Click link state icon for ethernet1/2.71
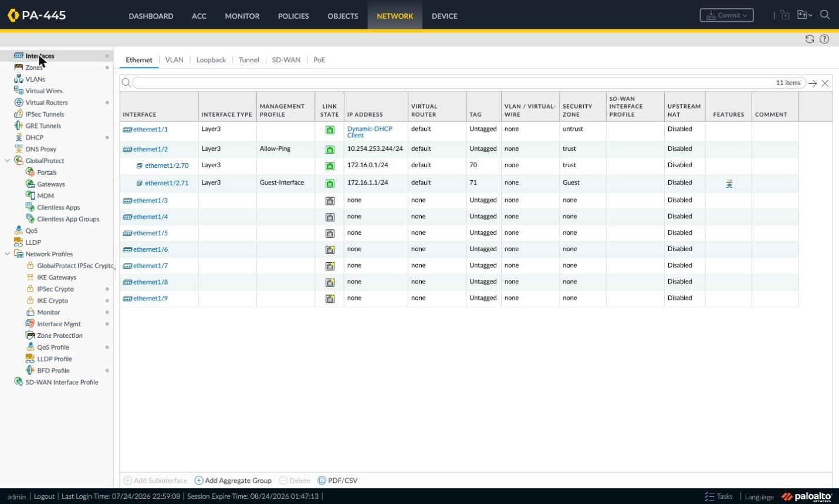Screen dimensions: 839x504 330,184
